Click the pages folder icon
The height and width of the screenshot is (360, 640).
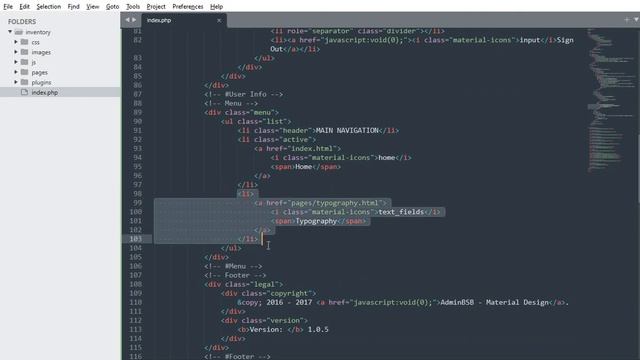(24, 72)
